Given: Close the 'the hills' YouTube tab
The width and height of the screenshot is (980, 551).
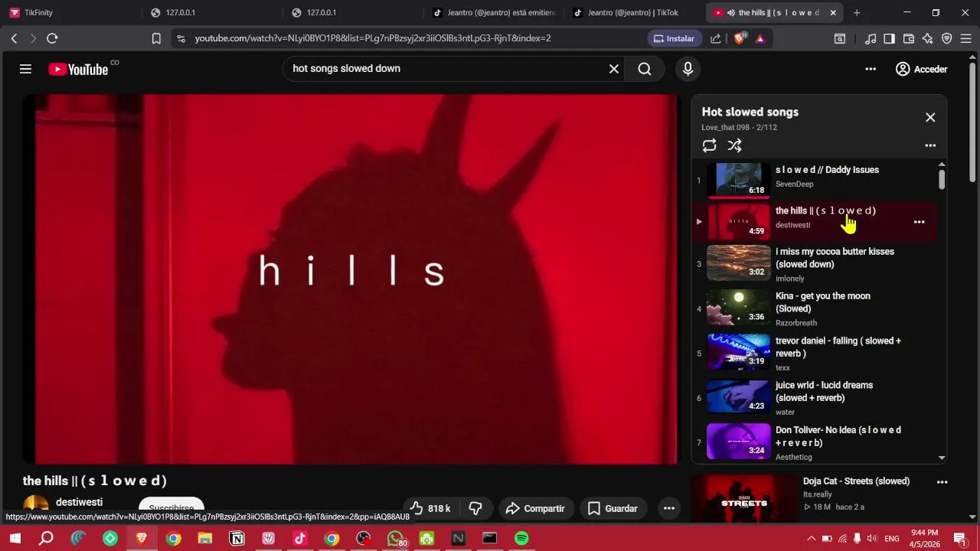Looking at the screenshot, I should pos(833,12).
